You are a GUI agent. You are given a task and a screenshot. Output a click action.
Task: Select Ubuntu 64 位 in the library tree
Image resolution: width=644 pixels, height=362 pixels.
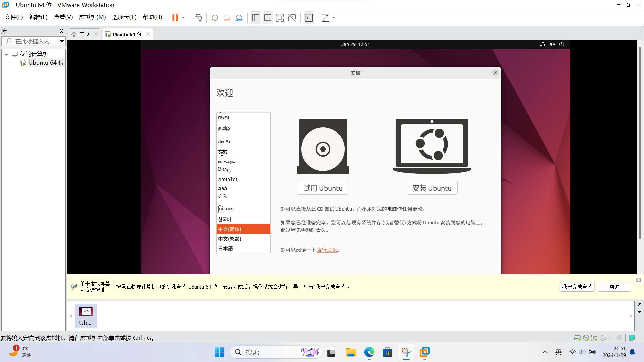click(x=46, y=63)
